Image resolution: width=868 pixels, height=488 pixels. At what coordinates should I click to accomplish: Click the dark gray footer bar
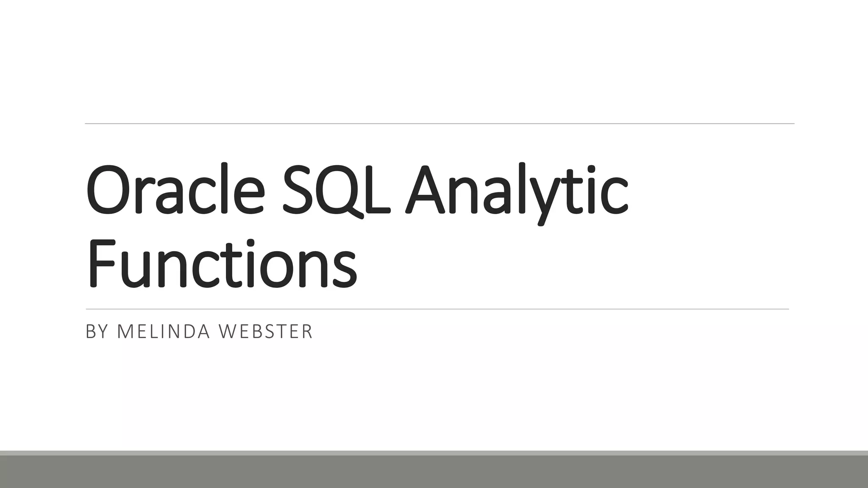click(x=434, y=472)
